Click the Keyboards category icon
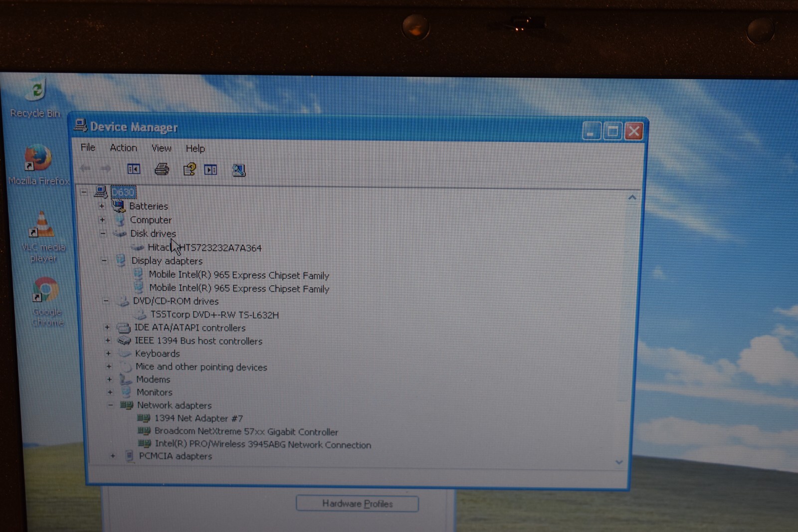Image resolution: width=798 pixels, height=532 pixels. [x=125, y=354]
